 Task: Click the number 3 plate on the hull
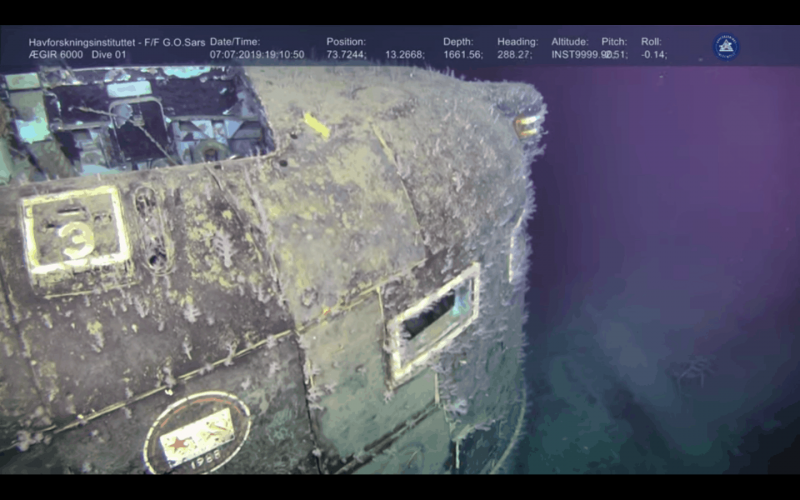tap(75, 230)
